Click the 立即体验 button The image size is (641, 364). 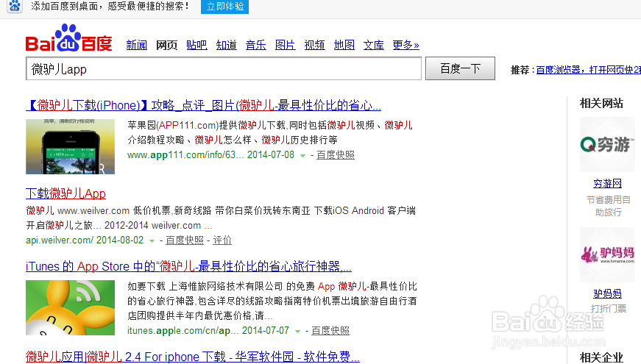click(x=225, y=7)
